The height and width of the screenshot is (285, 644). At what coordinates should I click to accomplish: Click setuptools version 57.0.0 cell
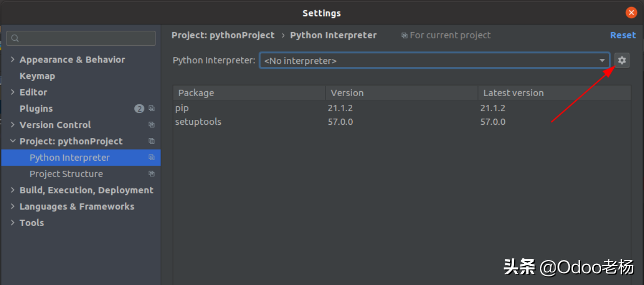coord(340,122)
